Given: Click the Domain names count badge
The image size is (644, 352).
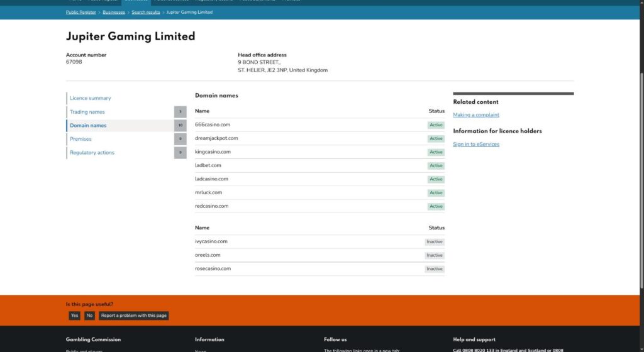Looking at the screenshot, I should pyautogui.click(x=180, y=126).
